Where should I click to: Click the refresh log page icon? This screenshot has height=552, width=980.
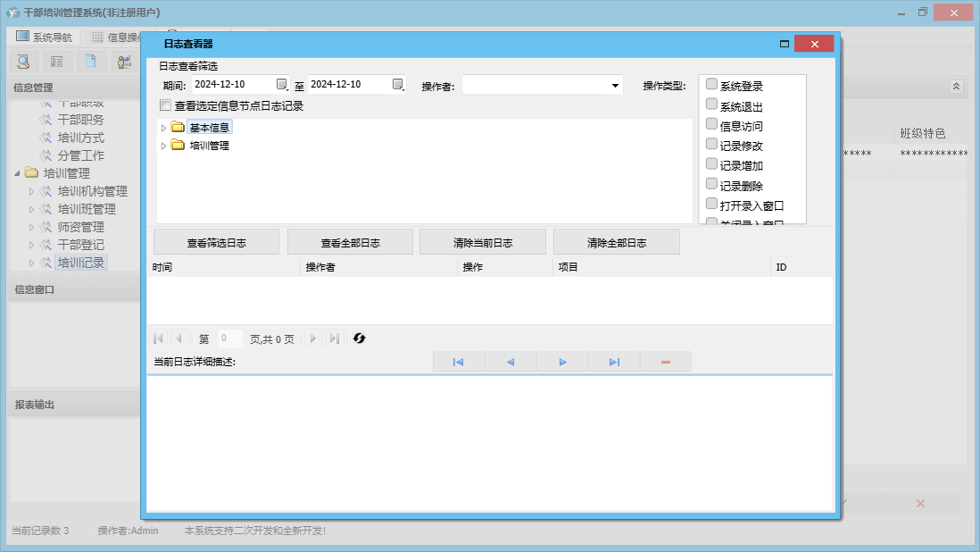[x=359, y=339]
